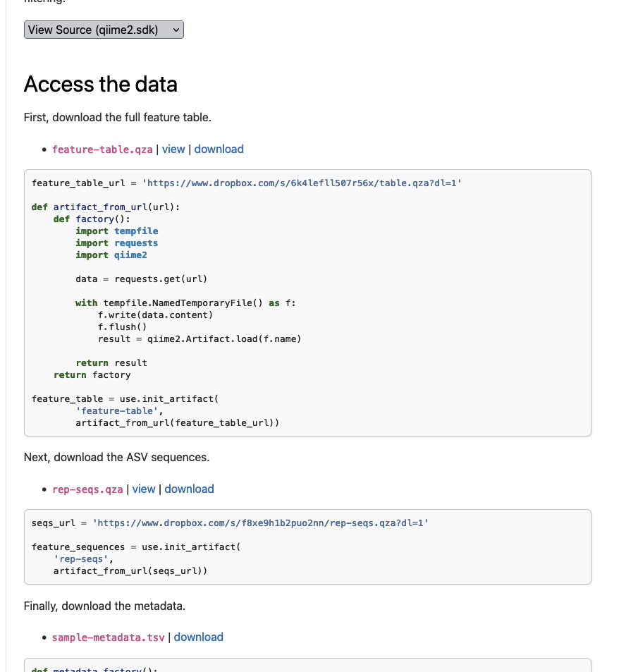Expand the interface chooser above Access the data
626x672 pixels.
click(x=103, y=30)
